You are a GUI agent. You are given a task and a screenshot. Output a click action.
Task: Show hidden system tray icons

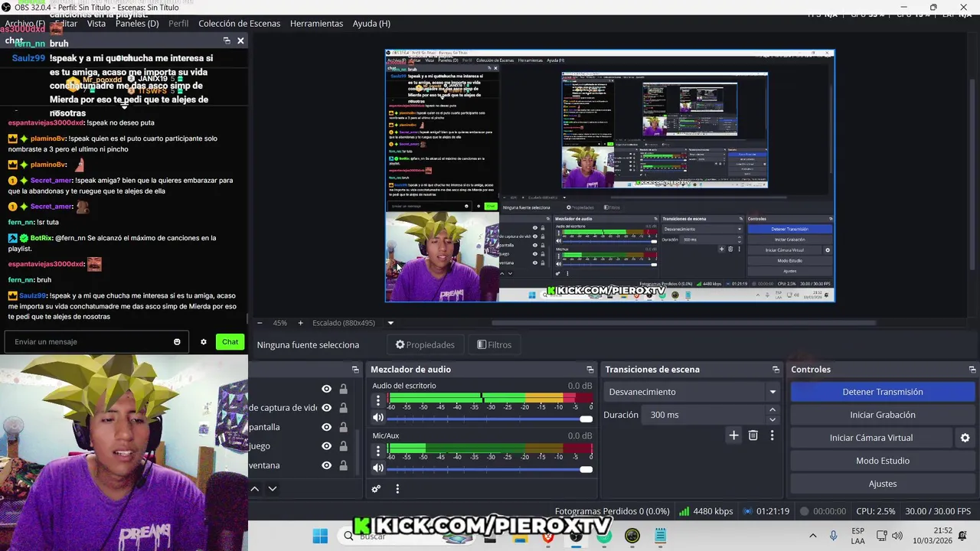(812, 536)
